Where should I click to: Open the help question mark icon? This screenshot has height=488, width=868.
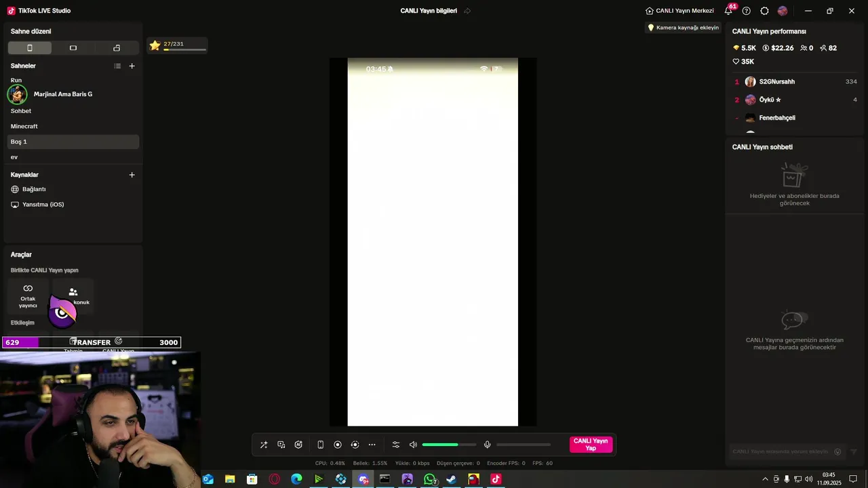point(747,11)
